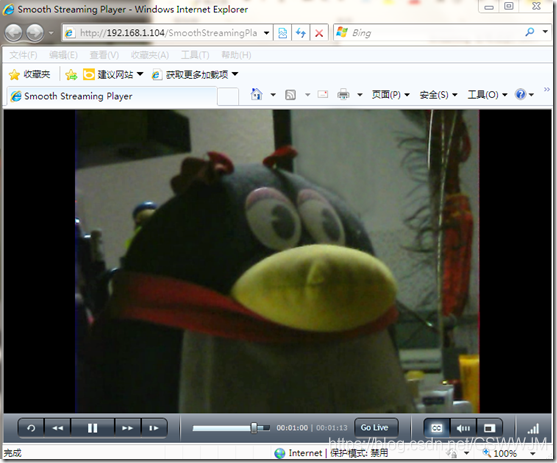Expand the search provider dropdown
The image size is (557, 463).
coord(545,32)
